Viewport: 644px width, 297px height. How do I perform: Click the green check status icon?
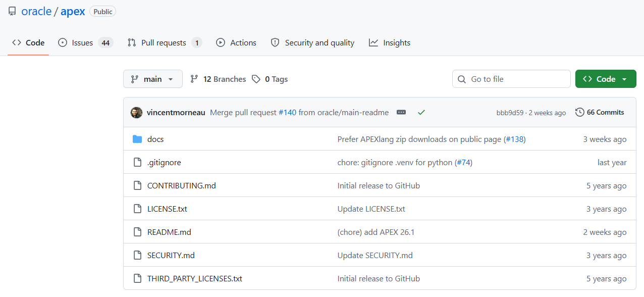(x=421, y=113)
